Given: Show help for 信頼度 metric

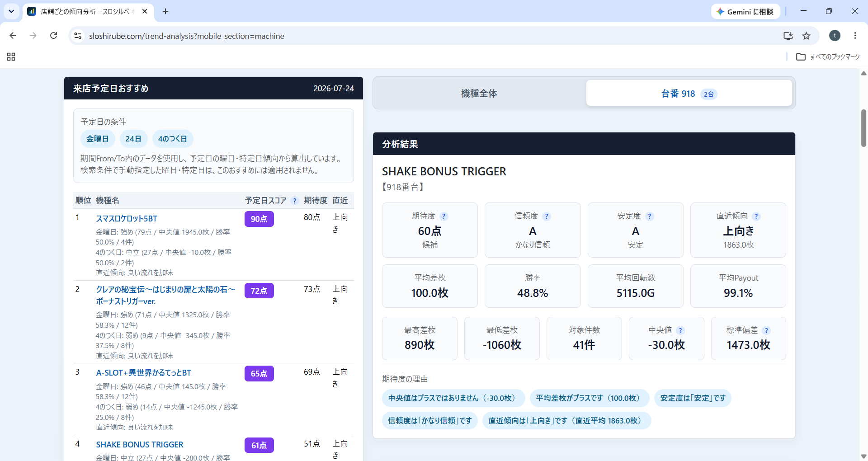Looking at the screenshot, I should click(x=547, y=216).
